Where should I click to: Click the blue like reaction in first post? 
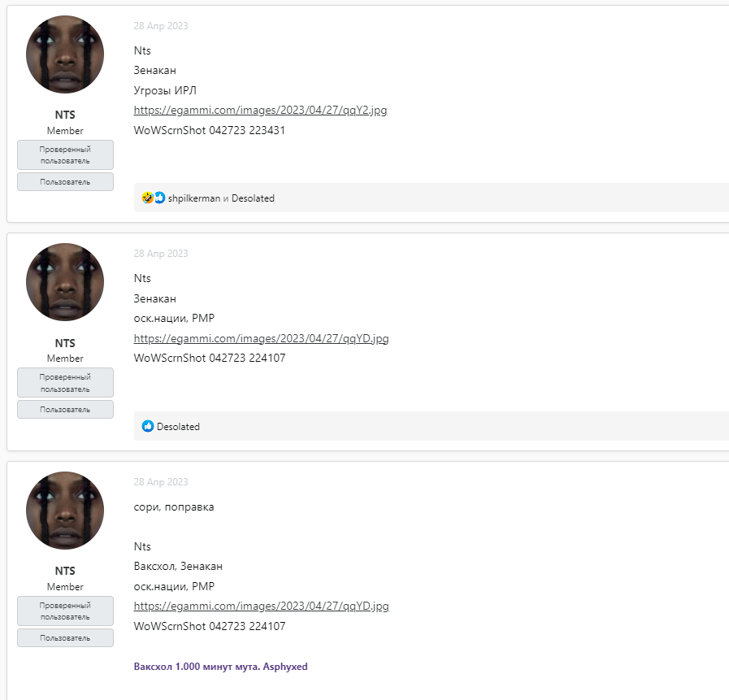(159, 198)
